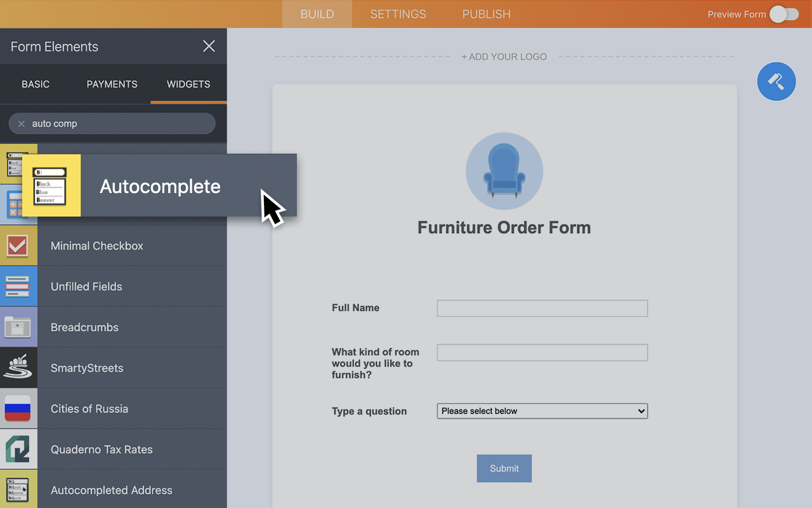Open the Form Designer paint roller button
Image resolution: width=812 pixels, height=508 pixels.
(776, 81)
